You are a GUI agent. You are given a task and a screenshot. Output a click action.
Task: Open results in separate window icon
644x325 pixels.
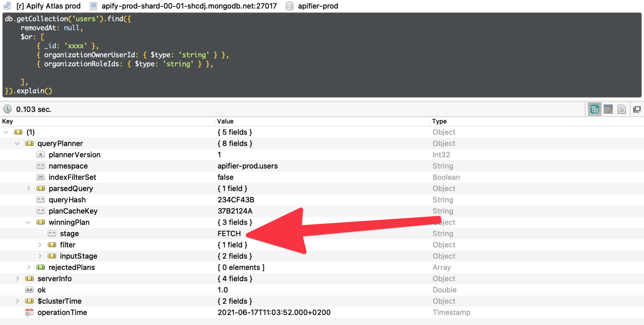coord(637,109)
